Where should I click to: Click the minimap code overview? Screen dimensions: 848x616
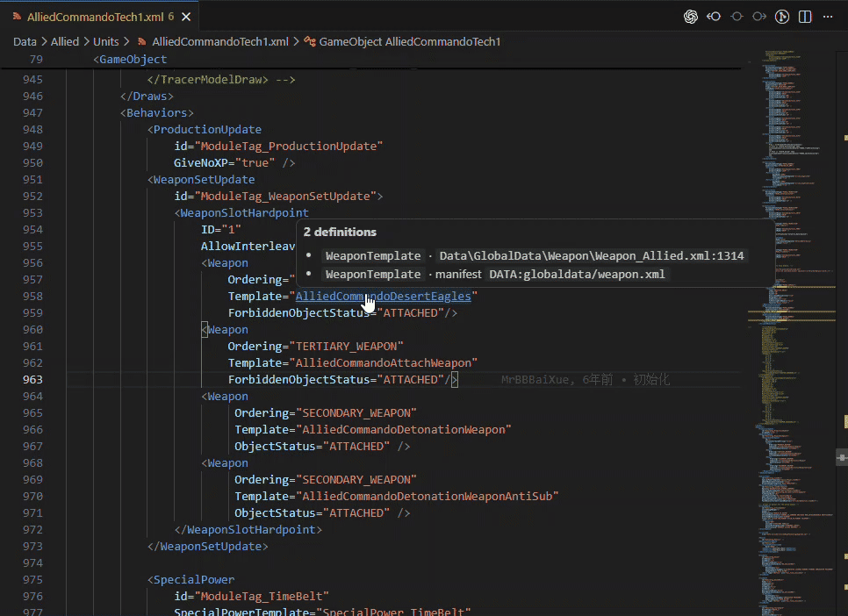click(792, 333)
